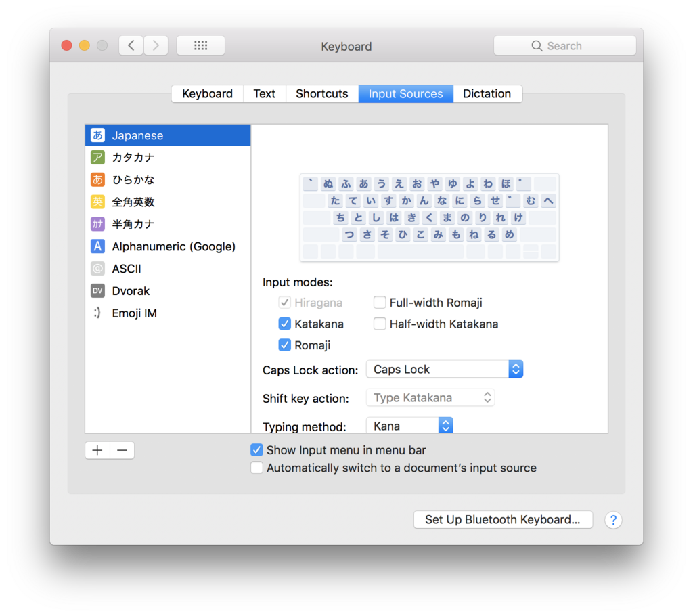Click the purple 半角カナ icon

pyautogui.click(x=97, y=224)
